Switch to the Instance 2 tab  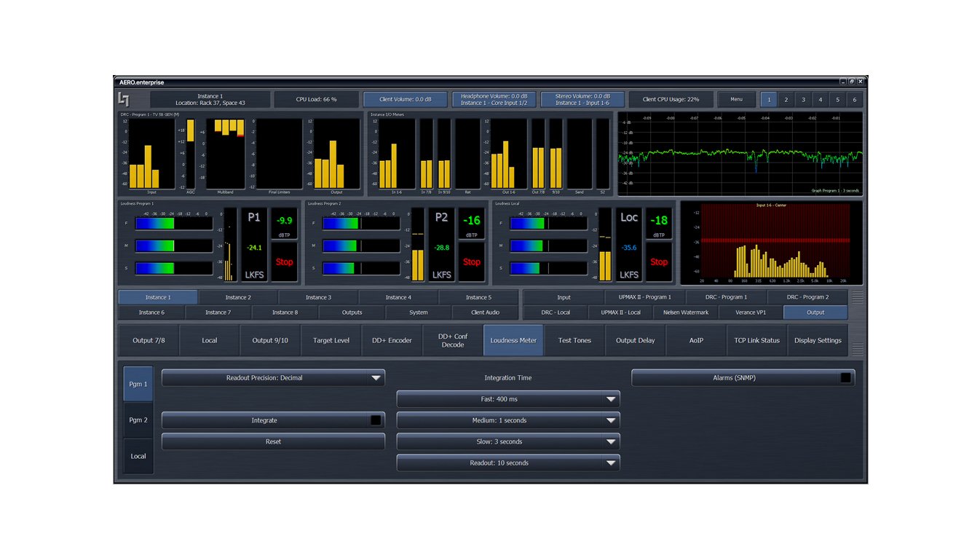click(x=237, y=297)
